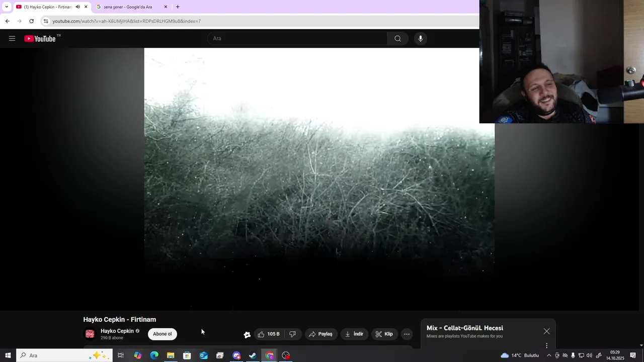The width and height of the screenshot is (644, 362).
Task: Dislike the video with thumbs-down
Action: click(292, 334)
